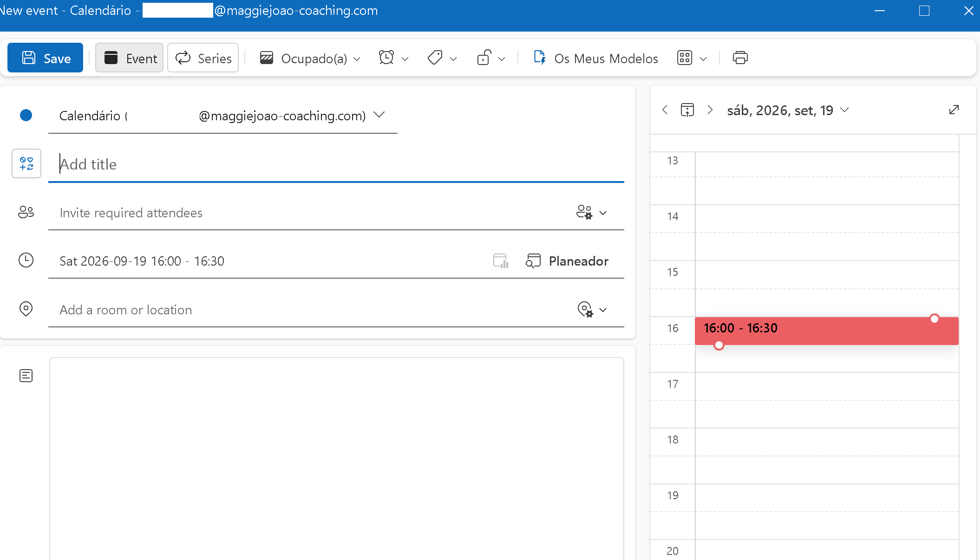Screen dimensions: 980x560
Task: Go to next day in calendar pane
Action: (x=710, y=110)
